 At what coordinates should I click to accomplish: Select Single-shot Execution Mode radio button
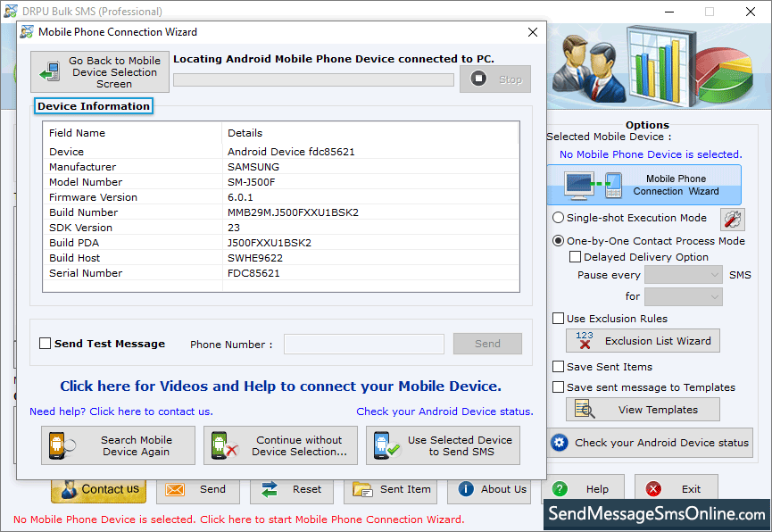(x=558, y=217)
